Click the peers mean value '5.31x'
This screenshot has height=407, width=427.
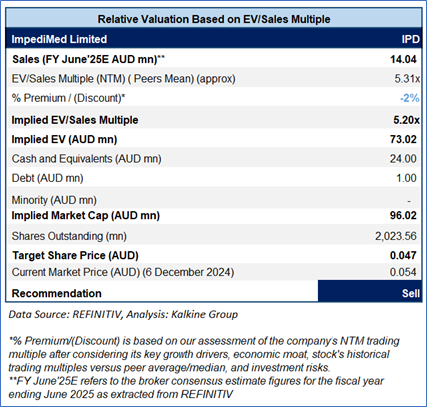407,79
